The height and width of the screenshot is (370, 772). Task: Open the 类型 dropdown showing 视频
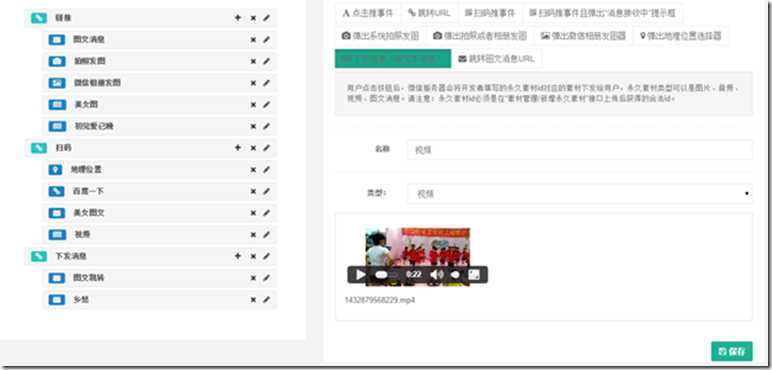(x=580, y=194)
